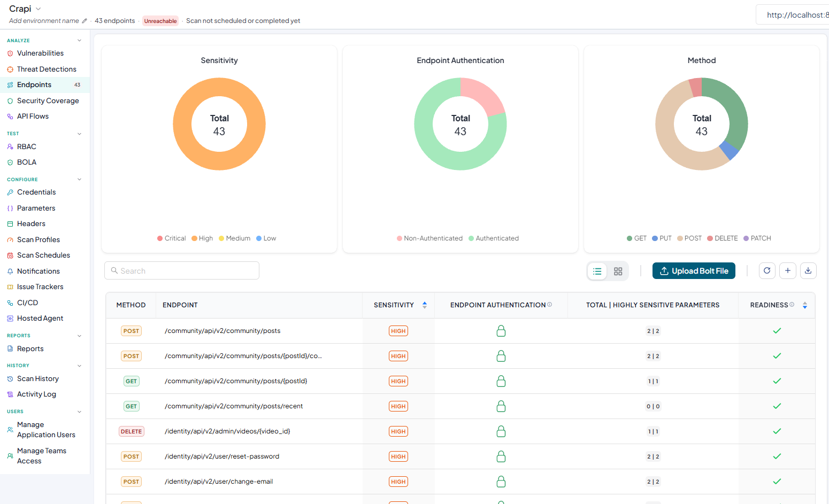Image resolution: width=829 pixels, height=504 pixels.
Task: Open Scan Schedules in the sidebar
Action: coord(43,255)
